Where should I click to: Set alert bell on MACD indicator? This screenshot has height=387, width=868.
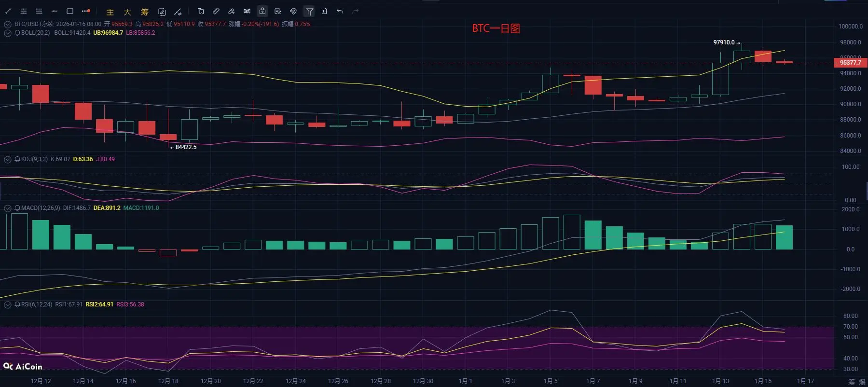coord(17,208)
